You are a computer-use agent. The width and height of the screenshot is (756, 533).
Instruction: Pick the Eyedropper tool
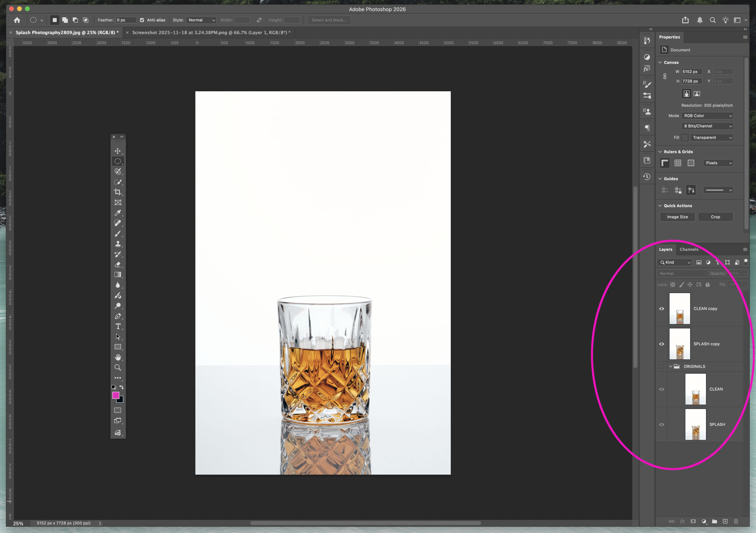[x=118, y=213]
